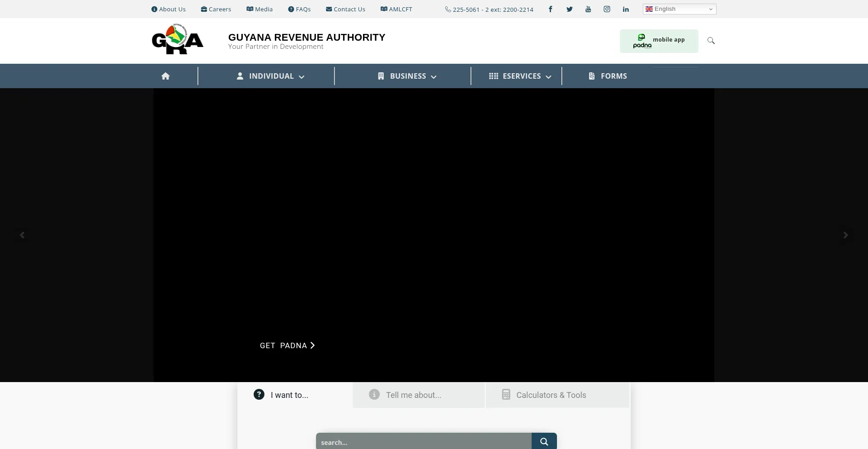
Task: Open the Forms menu item
Action: pos(608,76)
